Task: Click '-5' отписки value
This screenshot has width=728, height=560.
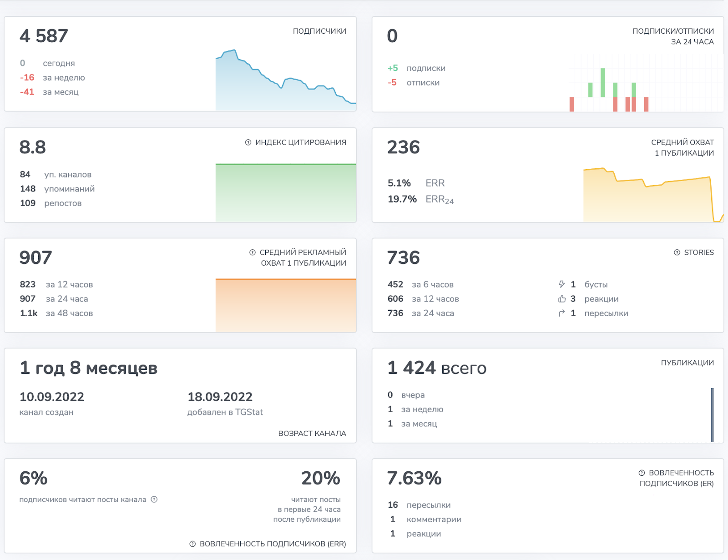Action: pyautogui.click(x=392, y=82)
